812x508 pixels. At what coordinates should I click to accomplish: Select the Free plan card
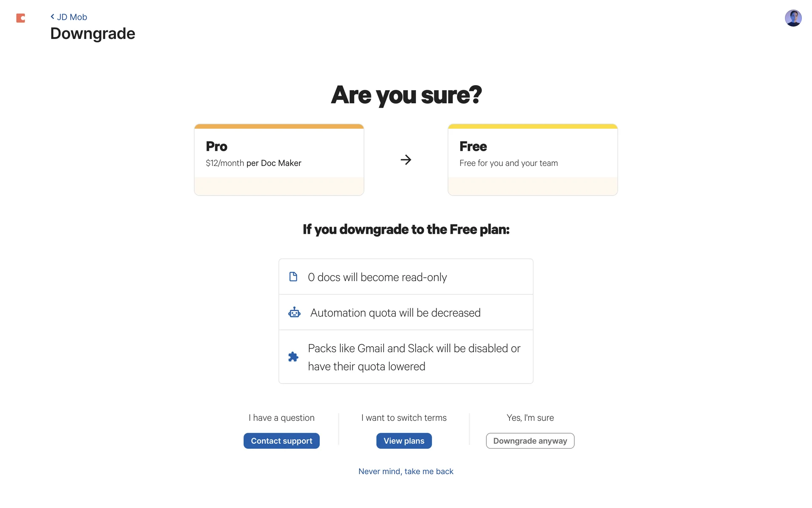532,160
